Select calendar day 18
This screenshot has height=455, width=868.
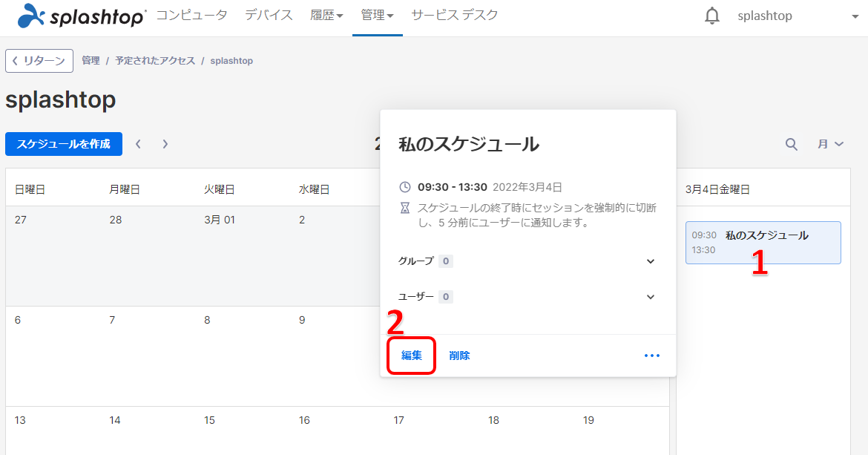pos(494,420)
